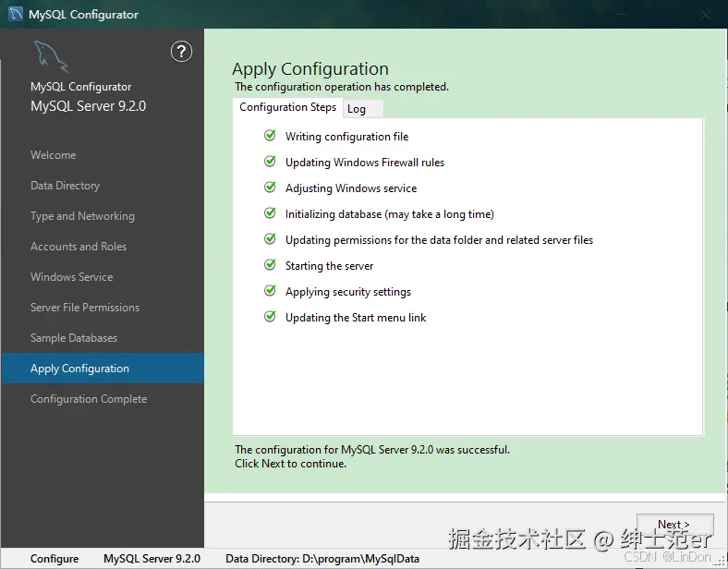Screen dimensions: 728x569
Task: Click the Next button
Action: (675, 526)
